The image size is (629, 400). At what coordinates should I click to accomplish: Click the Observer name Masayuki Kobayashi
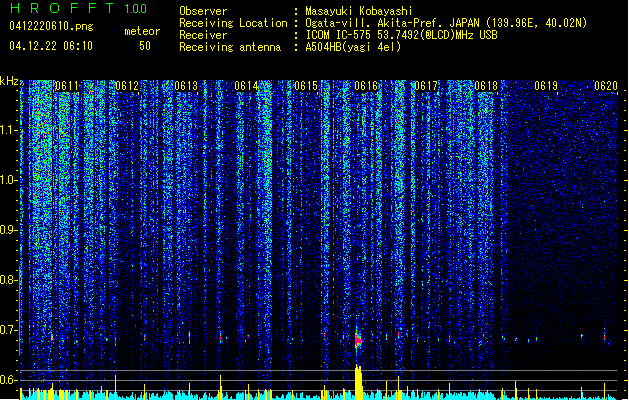pyautogui.click(x=359, y=11)
